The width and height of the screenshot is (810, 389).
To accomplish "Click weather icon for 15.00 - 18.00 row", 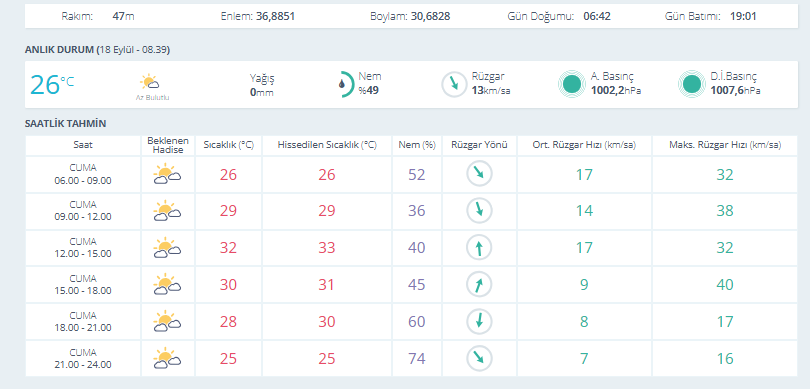I will tap(167, 284).
